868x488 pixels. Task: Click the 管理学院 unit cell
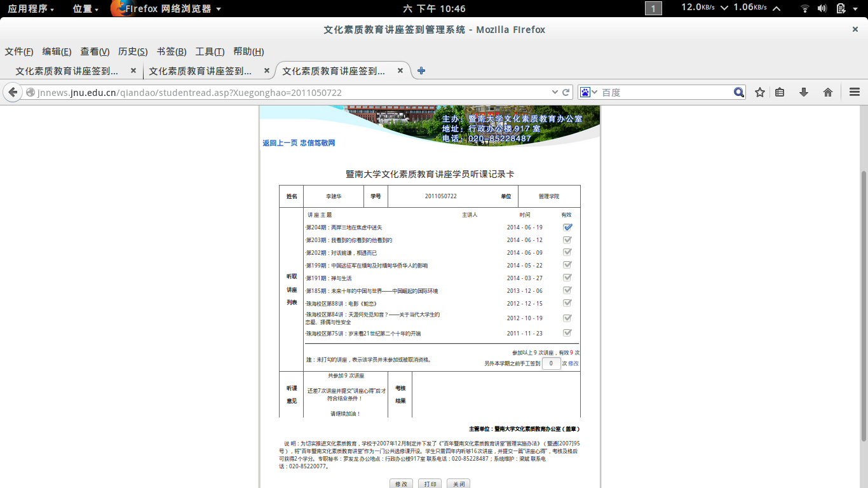(x=549, y=196)
